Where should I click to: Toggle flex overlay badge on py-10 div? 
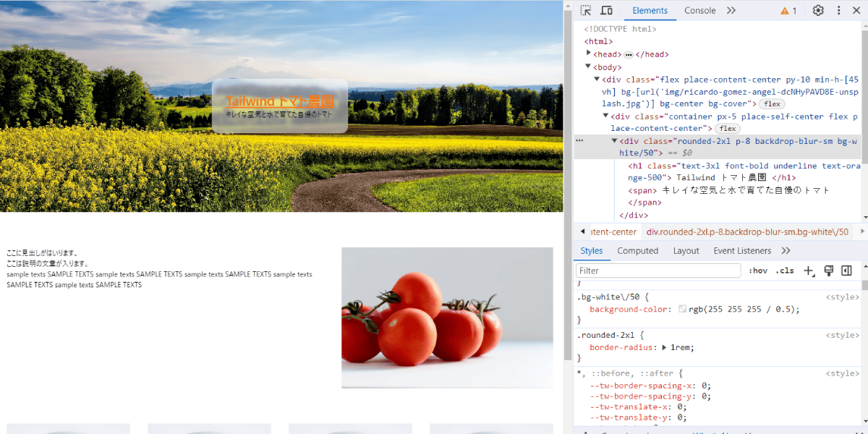pos(772,104)
